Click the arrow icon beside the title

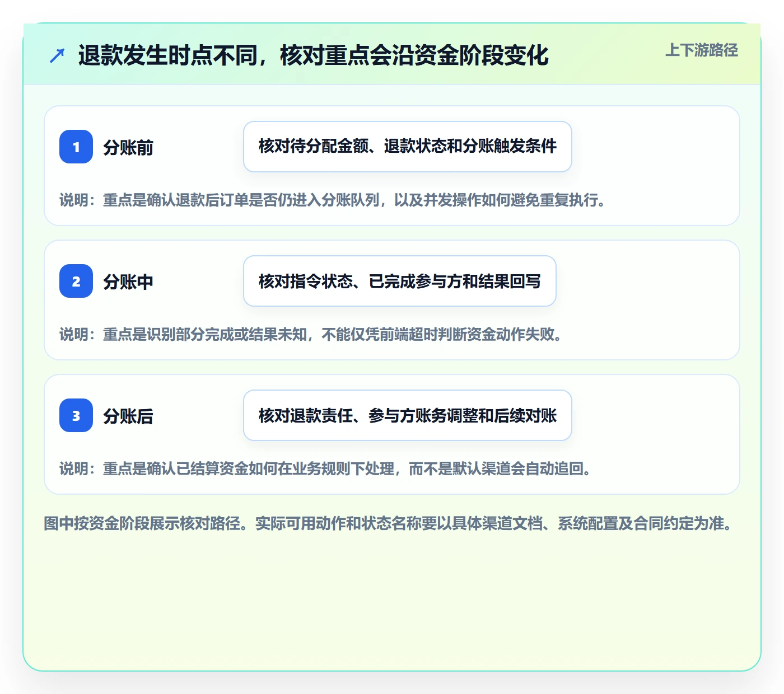57,55
